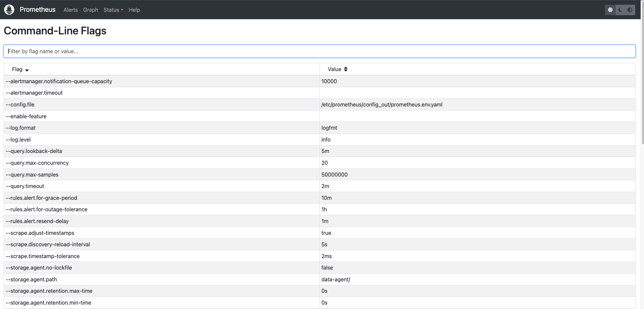Screen dimensions: 644x309
Task: Open the Status dropdown menu
Action: (x=113, y=10)
